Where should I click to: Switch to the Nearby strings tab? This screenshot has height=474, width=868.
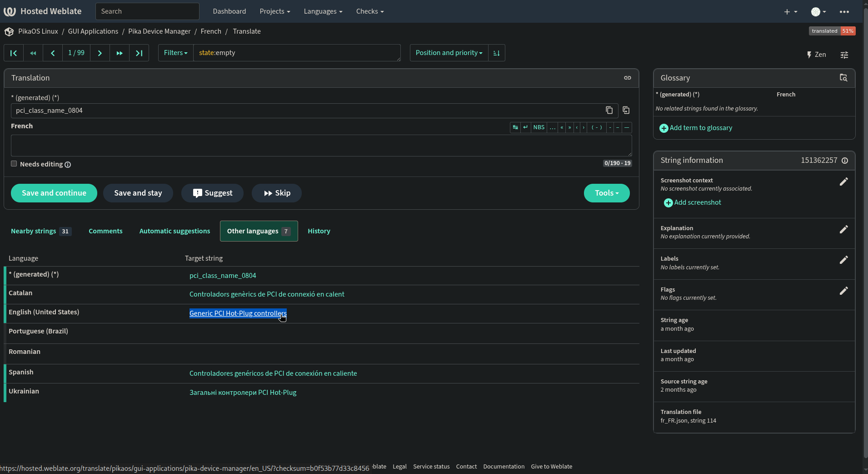coord(41,231)
